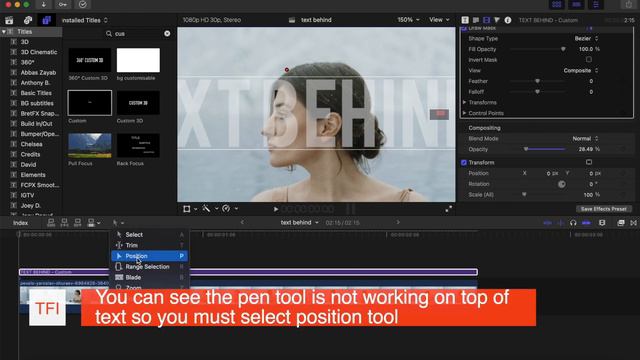
Task: Toggle the Invert Mask checkbox
Action: [589, 60]
